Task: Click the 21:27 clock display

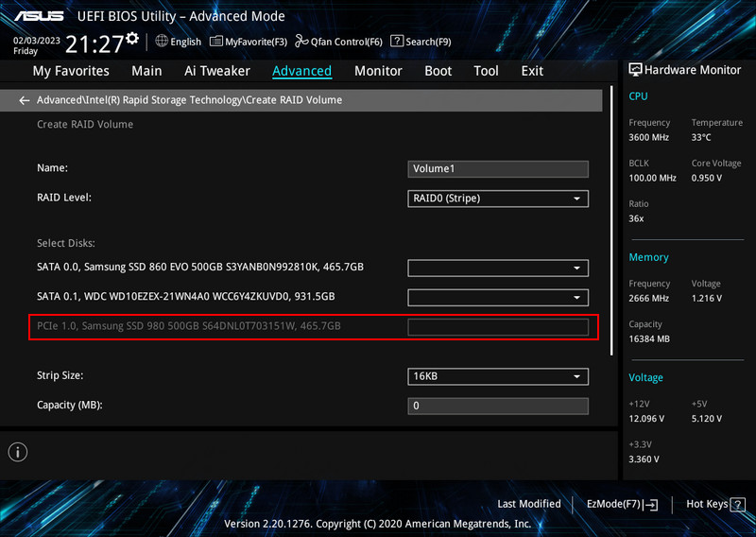Action: point(94,43)
